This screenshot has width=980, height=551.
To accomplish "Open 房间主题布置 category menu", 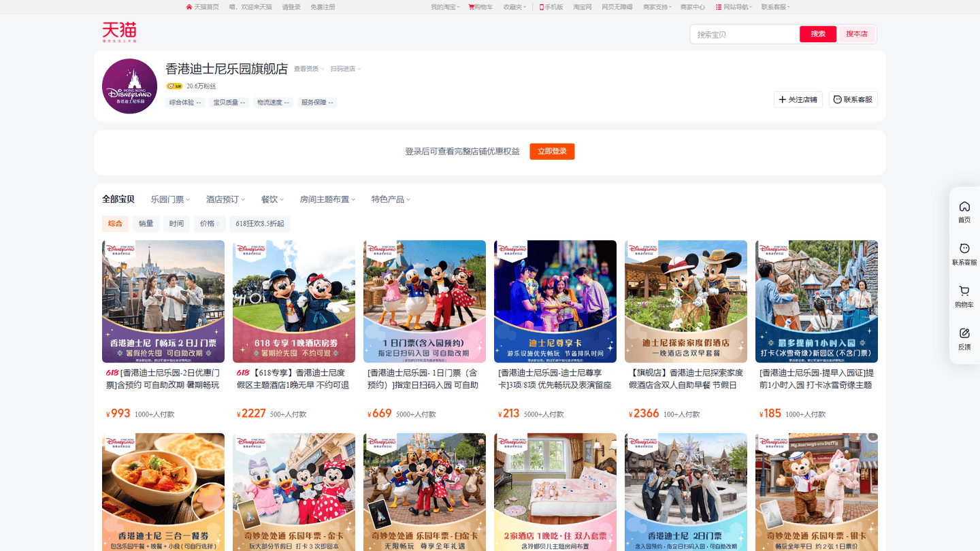I will 328,199.
